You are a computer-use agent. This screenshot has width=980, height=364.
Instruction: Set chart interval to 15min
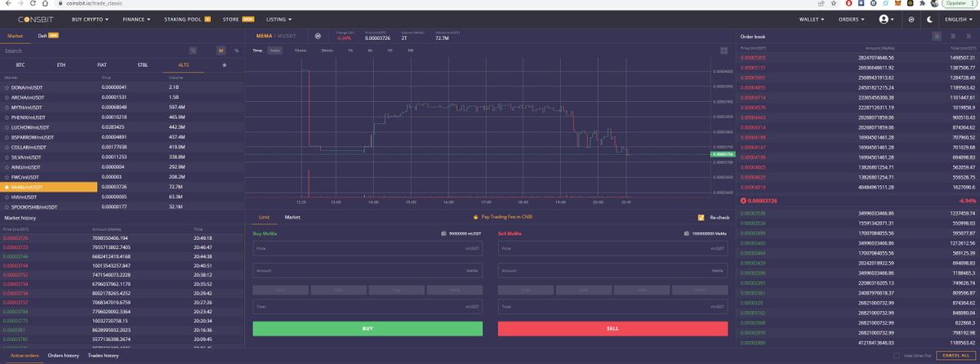pos(300,51)
